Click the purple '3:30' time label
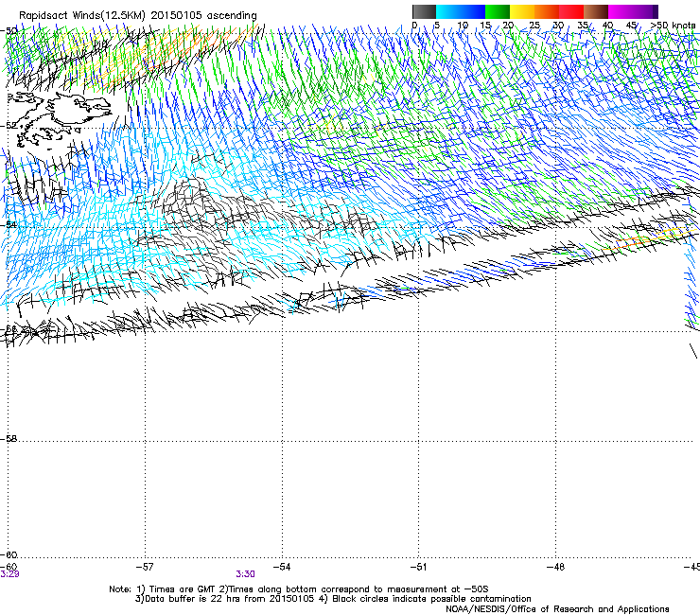 click(246, 574)
